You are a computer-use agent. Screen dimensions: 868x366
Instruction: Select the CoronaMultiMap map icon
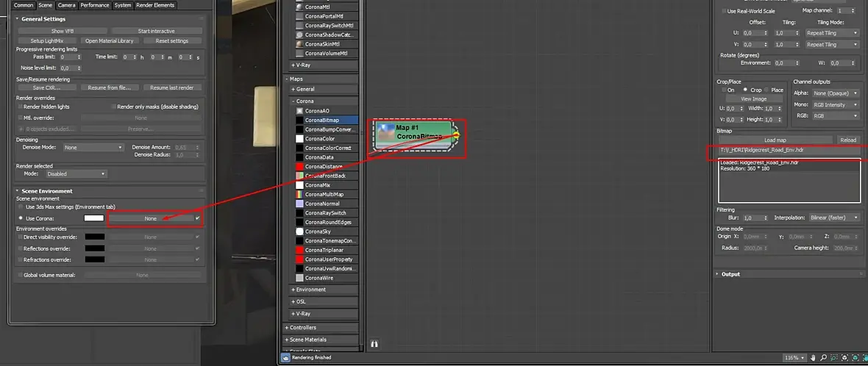(299, 194)
